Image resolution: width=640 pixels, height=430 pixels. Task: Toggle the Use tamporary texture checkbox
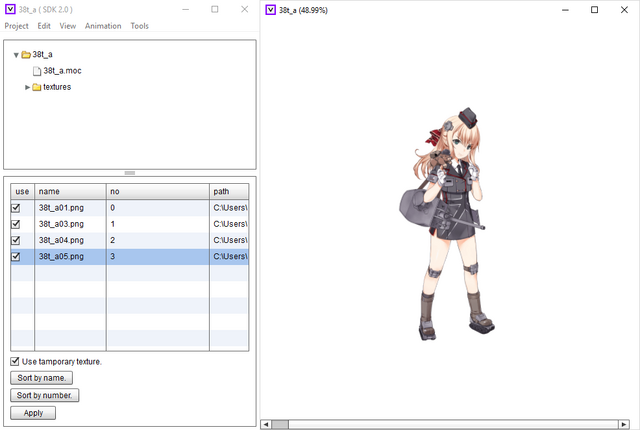15,361
